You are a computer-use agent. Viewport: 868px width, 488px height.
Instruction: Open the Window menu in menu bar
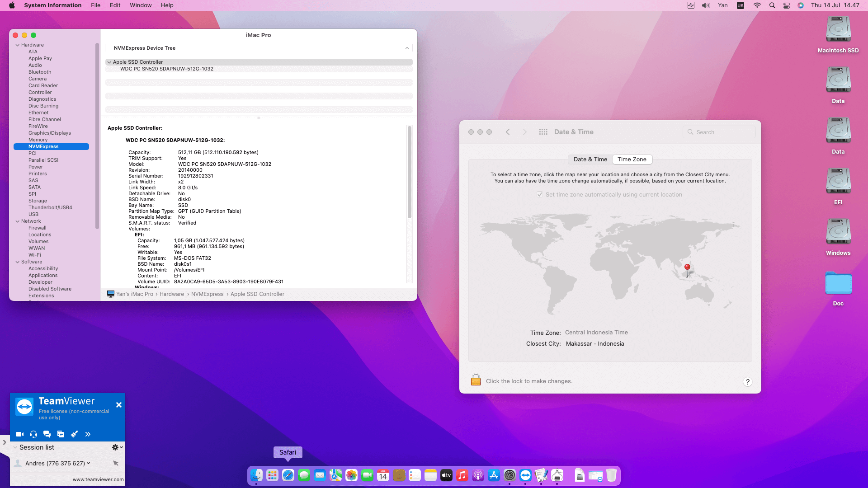141,5
